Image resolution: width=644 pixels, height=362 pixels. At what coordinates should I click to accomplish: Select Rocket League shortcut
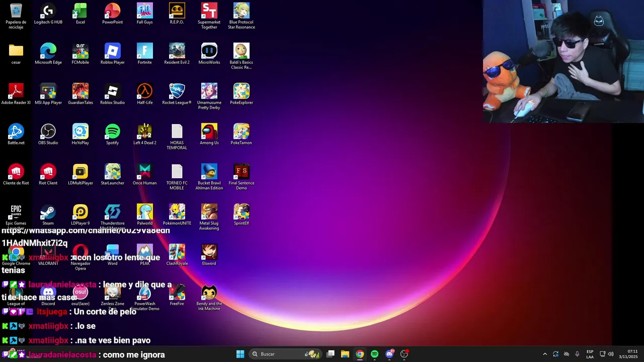177,95
